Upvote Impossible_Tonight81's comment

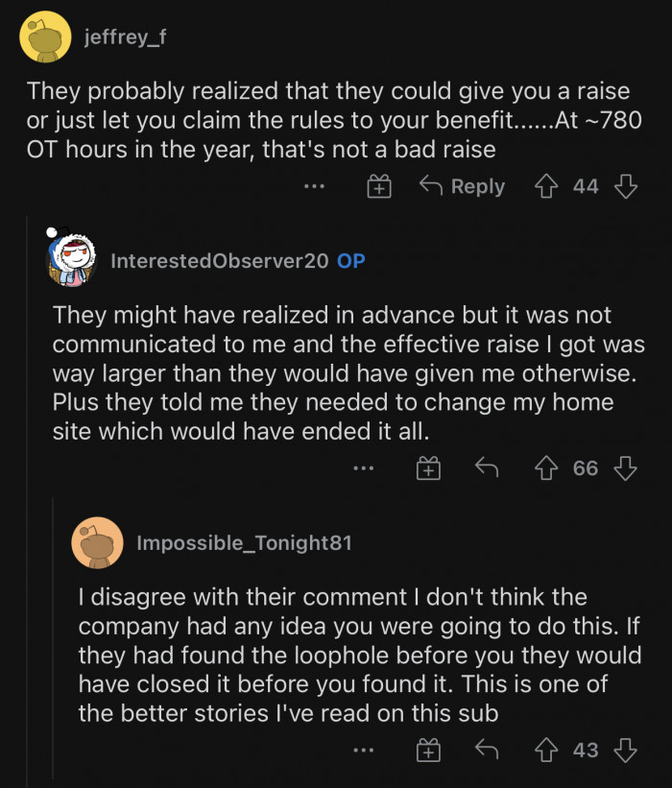[x=547, y=750]
